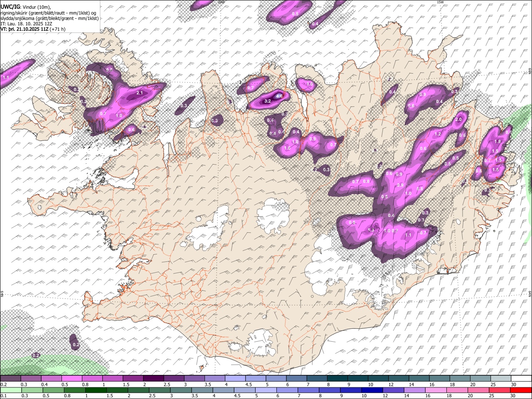The width and height of the screenshot is (532, 399).
Task: Click the dark teal swatch labeled 8
Action: point(337,379)
